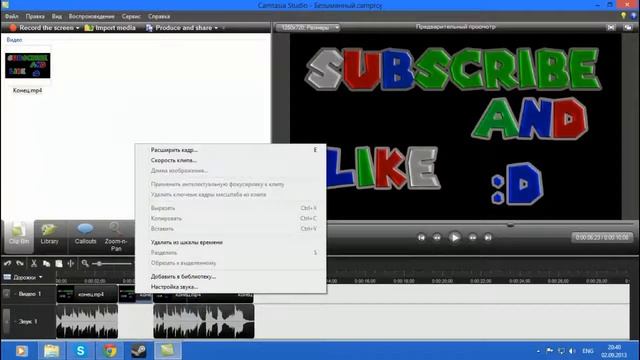Click the timeline zoom magnifier icon
Viewport: 640px width, 360px height.
(x=85, y=264)
